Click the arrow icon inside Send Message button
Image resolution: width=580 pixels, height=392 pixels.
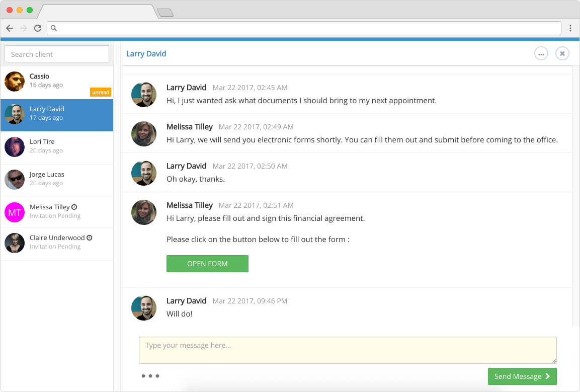tap(548, 376)
